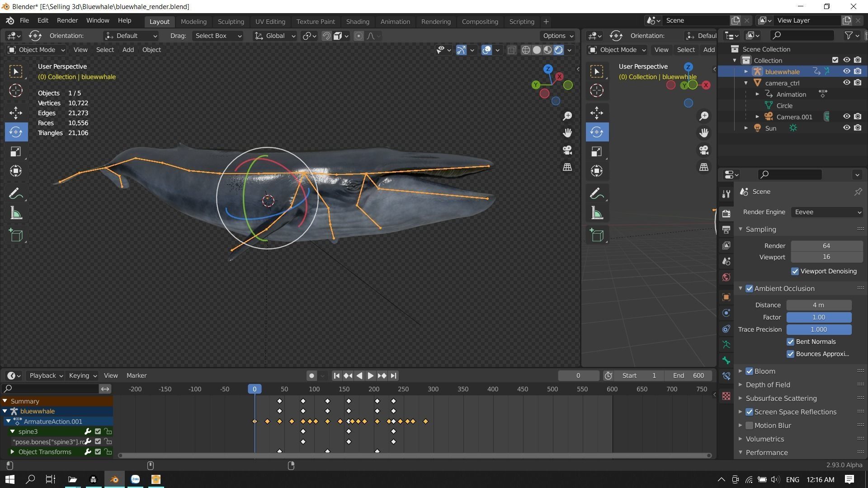Viewport: 868px width, 488px height.
Task: Open the Orientation Default dropdown
Action: pos(131,36)
